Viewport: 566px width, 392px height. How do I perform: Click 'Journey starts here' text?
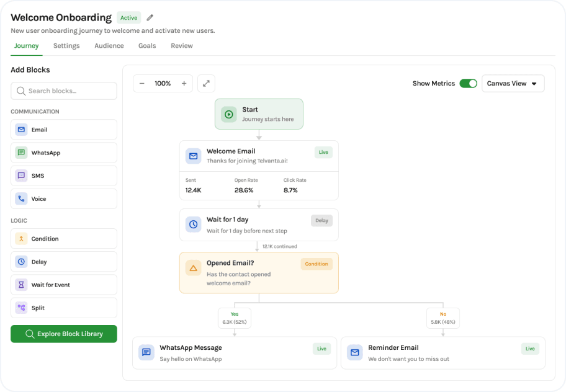click(268, 119)
